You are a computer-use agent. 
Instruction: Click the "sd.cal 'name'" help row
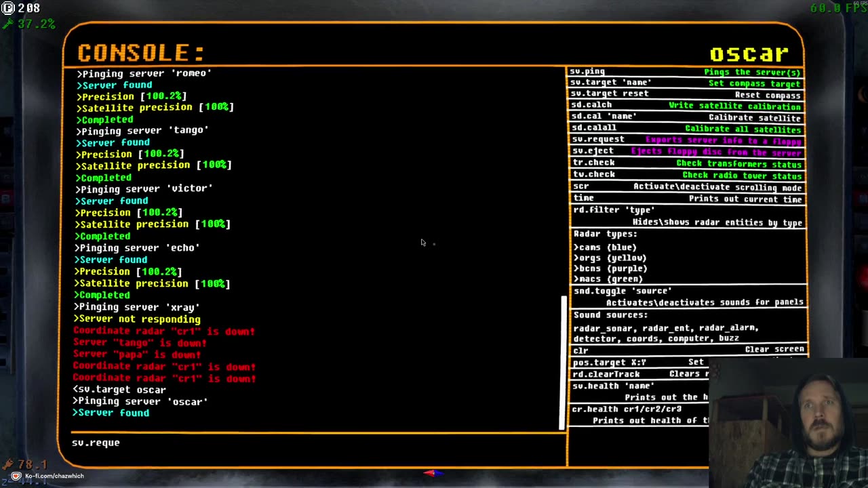(x=686, y=117)
